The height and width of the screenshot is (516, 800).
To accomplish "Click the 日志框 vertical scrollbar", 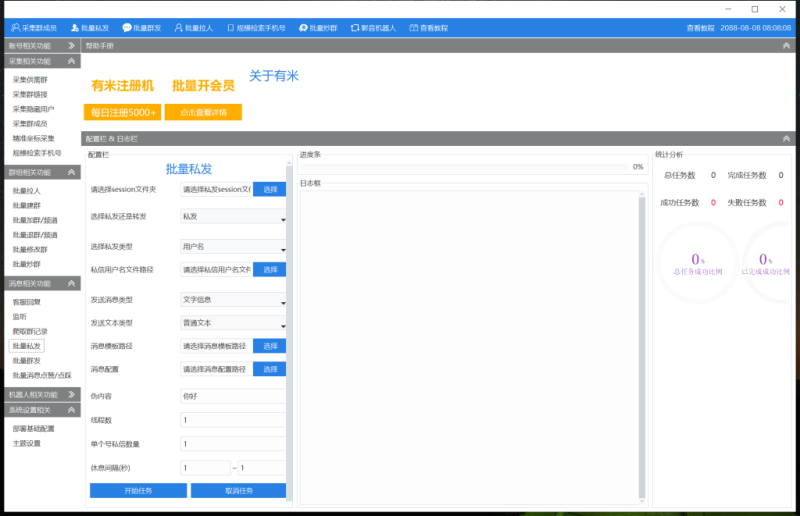I will (x=642, y=347).
